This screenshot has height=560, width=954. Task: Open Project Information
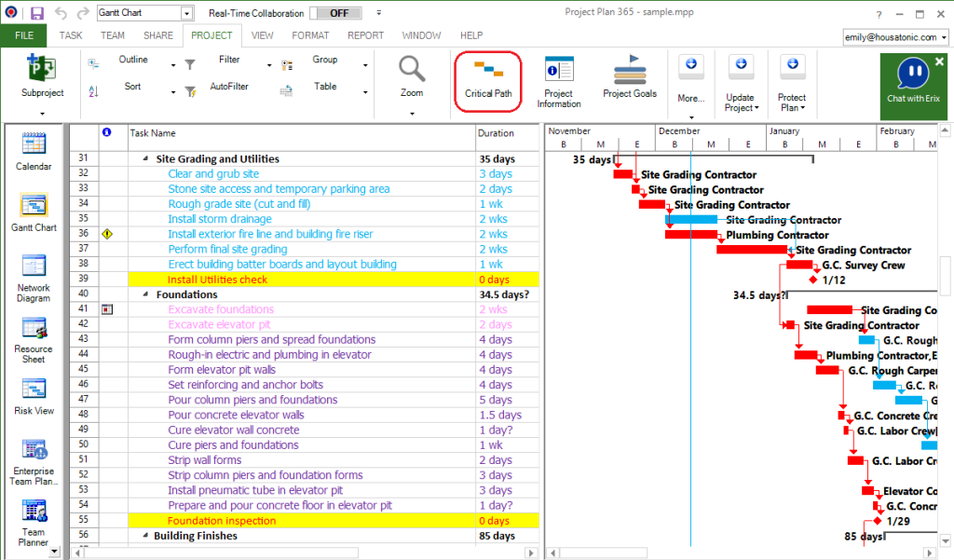coord(559,80)
